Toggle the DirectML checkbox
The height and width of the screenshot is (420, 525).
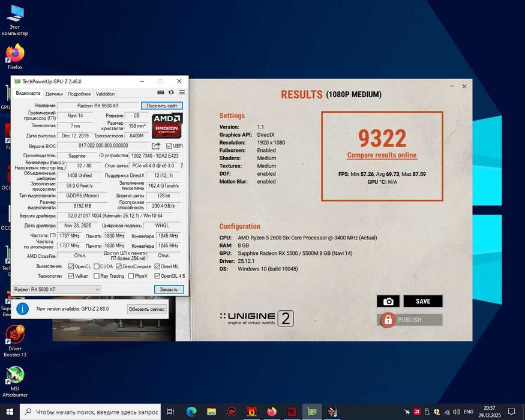pos(157,266)
